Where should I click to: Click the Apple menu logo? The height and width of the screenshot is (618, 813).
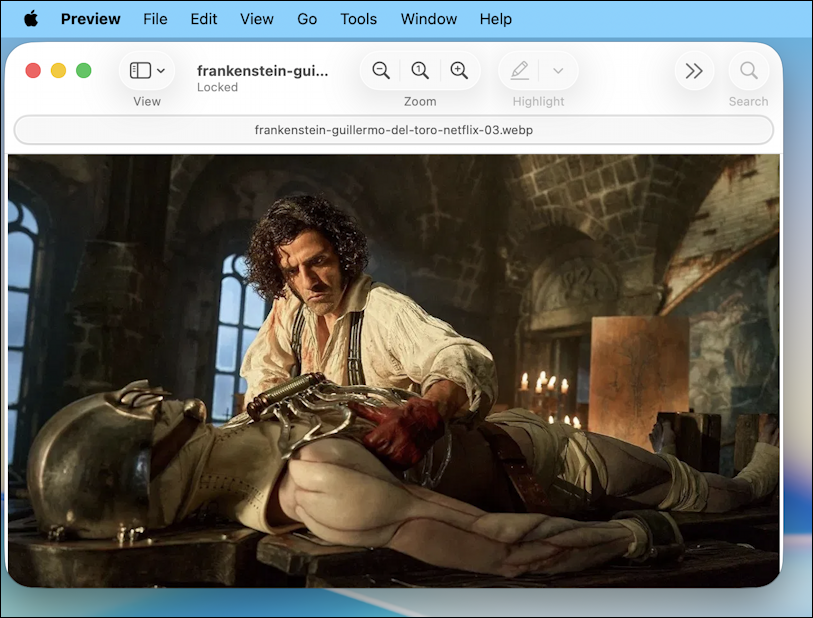click(x=31, y=18)
